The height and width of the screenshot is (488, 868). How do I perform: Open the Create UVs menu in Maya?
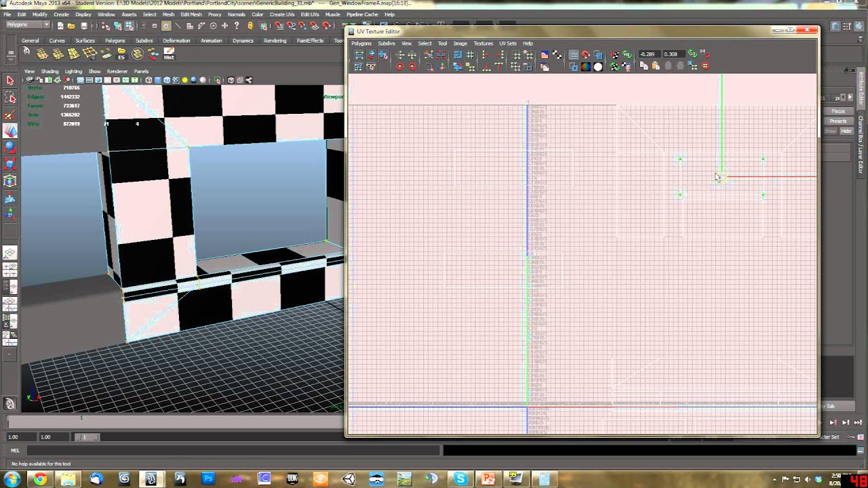pyautogui.click(x=281, y=14)
